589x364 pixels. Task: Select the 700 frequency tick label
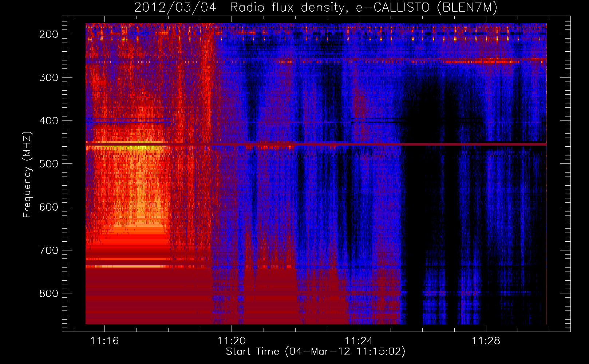click(x=49, y=250)
